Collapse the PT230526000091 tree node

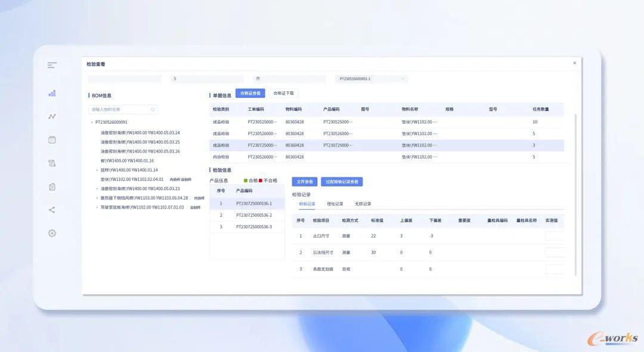[x=91, y=122]
